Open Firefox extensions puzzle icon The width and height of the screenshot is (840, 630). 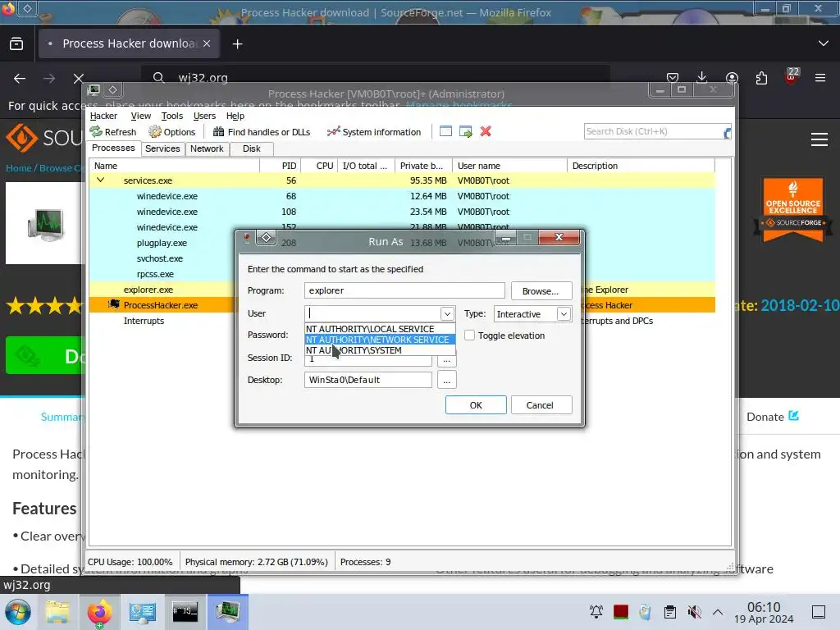tap(761, 78)
